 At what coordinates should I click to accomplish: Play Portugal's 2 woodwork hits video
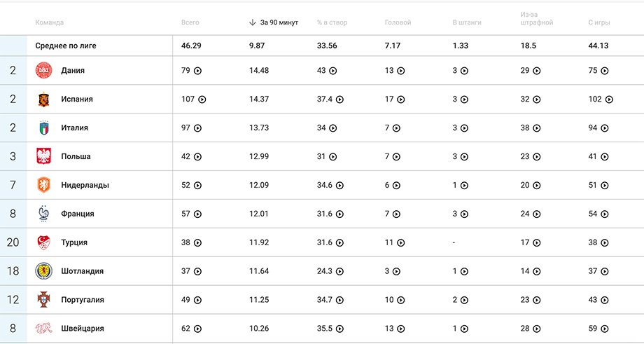tap(464, 300)
